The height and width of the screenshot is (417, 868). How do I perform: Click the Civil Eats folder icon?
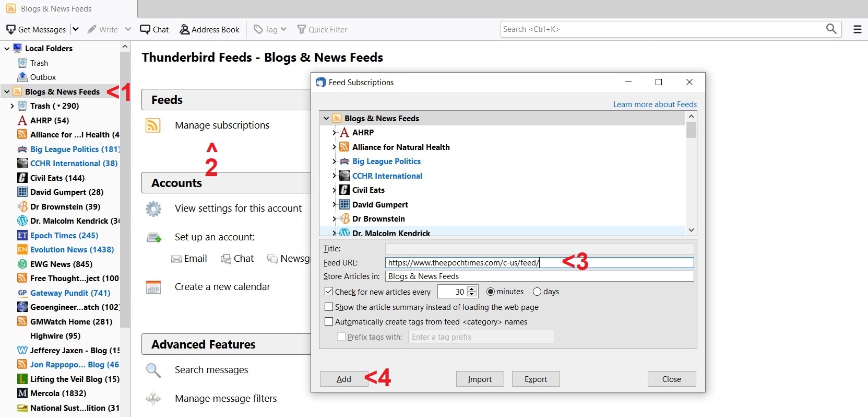point(22,178)
